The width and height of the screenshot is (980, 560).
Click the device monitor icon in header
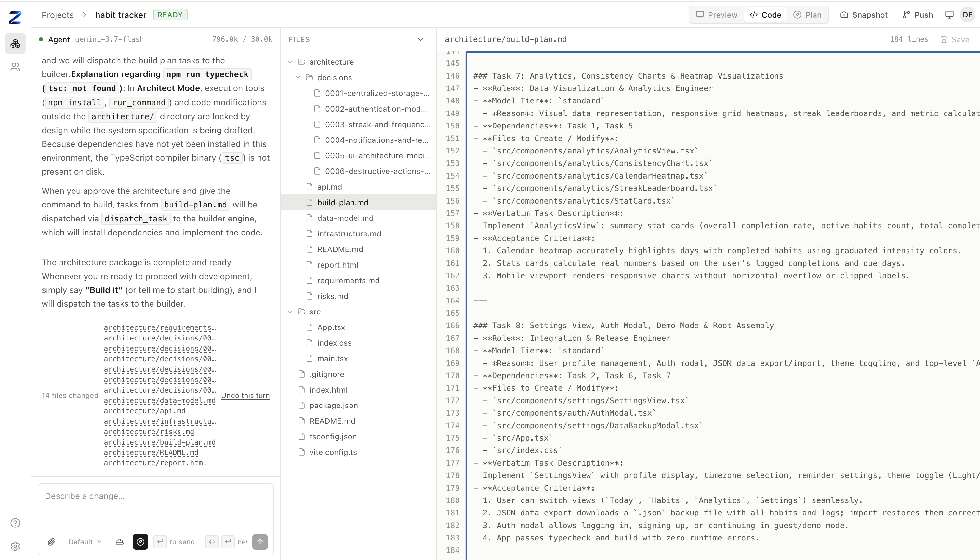point(949,15)
